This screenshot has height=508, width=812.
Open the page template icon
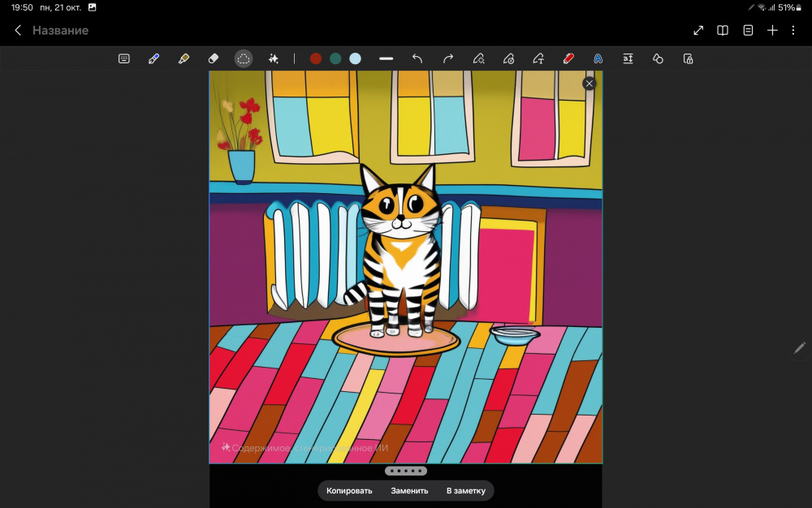point(749,31)
